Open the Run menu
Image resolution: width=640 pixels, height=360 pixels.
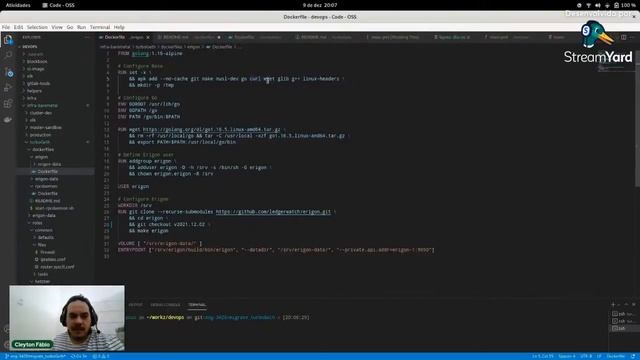81,27
